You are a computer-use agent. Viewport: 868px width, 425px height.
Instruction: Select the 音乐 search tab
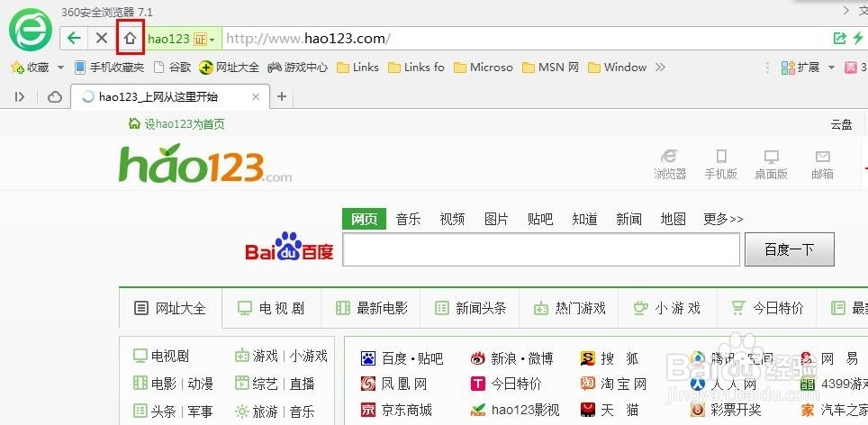409,219
